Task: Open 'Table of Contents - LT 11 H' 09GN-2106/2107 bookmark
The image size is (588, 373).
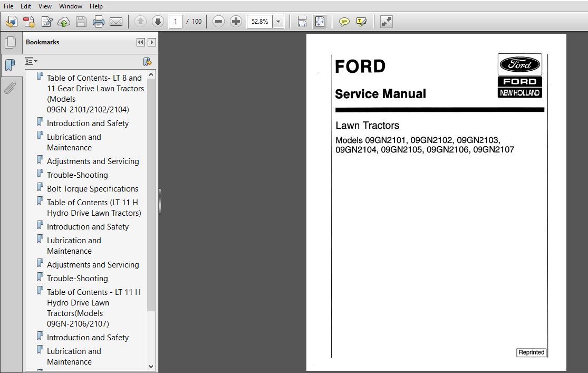Action: (94, 308)
